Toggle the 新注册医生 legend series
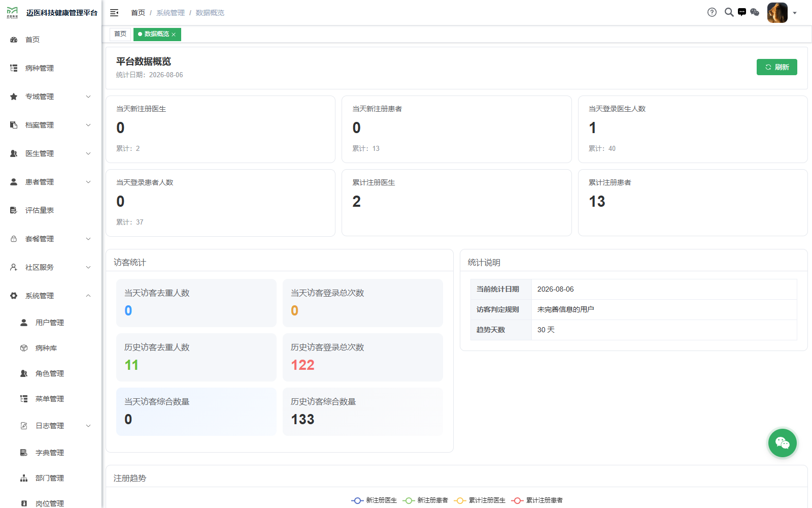This screenshot has width=812, height=508. coord(374,500)
